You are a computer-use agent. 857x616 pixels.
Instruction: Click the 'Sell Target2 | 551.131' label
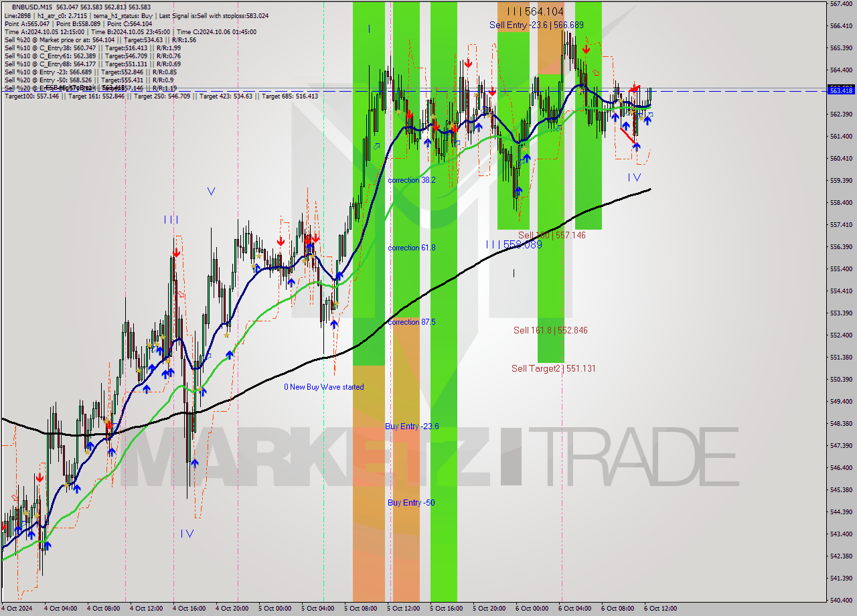[554, 368]
